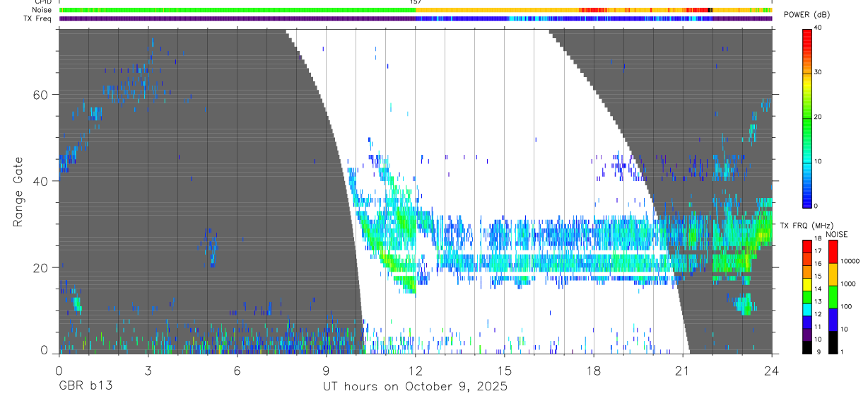Click the "12" tick on the UT hours axis
868x401 pixels.
pyautogui.click(x=415, y=370)
